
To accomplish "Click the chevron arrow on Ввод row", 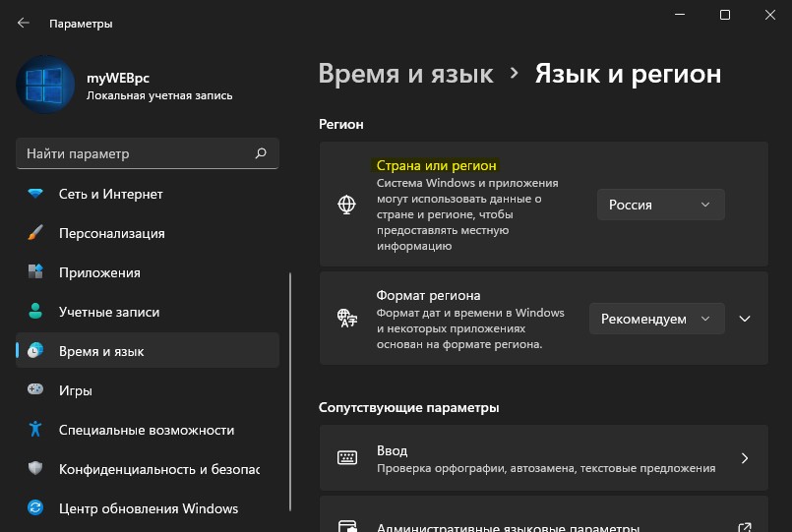I will (x=745, y=458).
